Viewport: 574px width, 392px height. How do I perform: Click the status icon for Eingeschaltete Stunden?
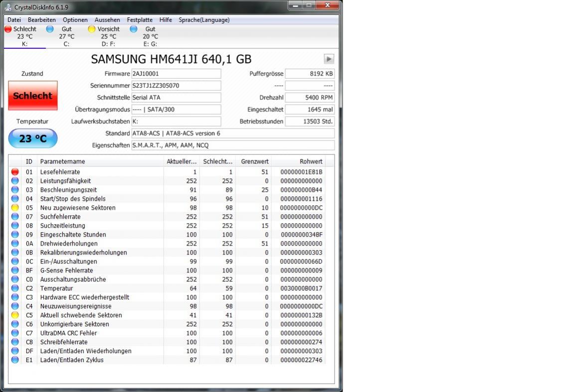pyautogui.click(x=15, y=235)
